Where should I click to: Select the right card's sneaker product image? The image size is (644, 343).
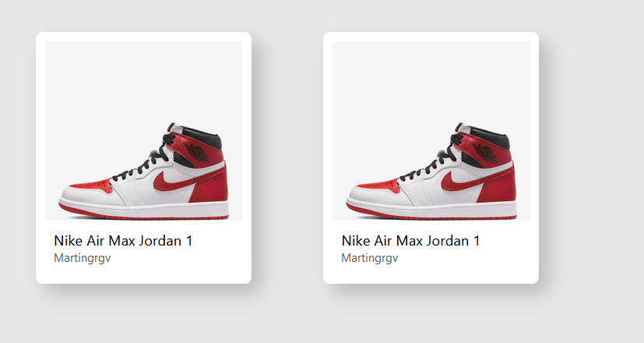point(431,131)
